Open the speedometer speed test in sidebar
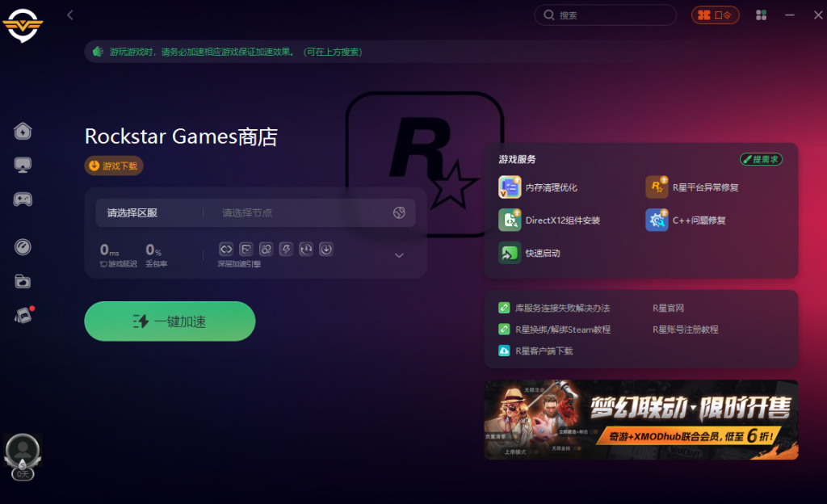This screenshot has width=827, height=504. 23,246
